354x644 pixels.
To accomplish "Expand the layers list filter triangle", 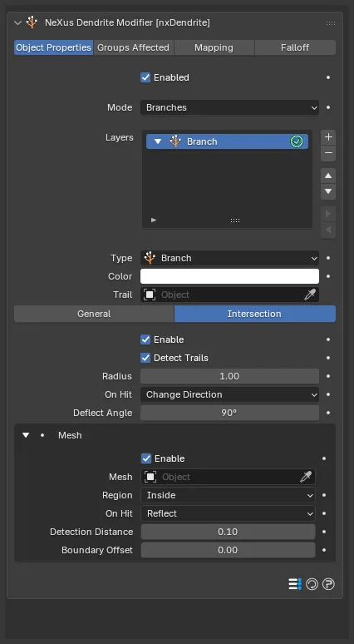I will point(154,220).
